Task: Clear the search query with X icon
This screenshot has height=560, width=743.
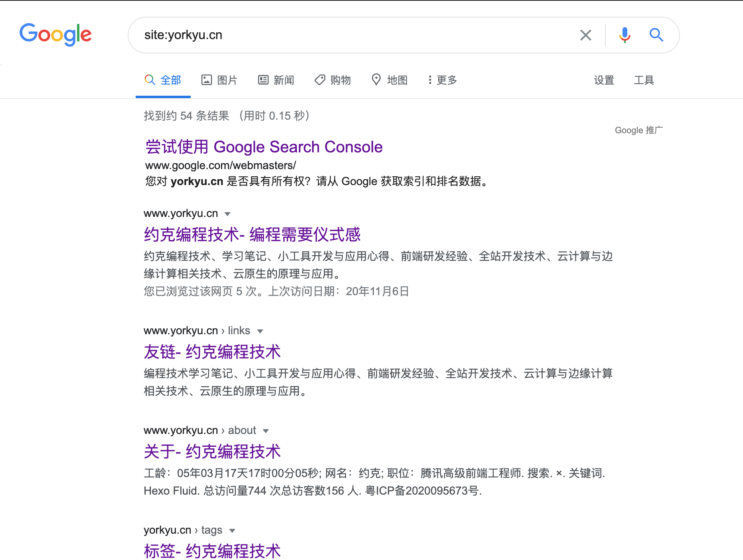Action: [x=585, y=35]
